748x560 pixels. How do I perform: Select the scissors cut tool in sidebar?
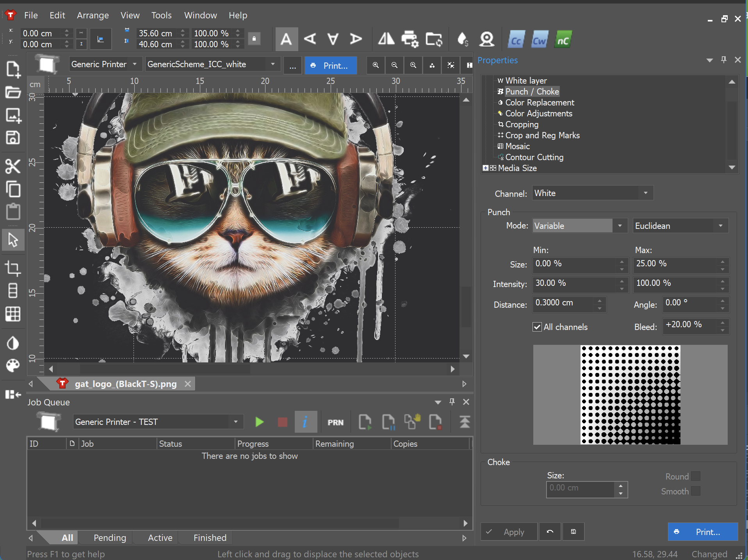point(13,166)
